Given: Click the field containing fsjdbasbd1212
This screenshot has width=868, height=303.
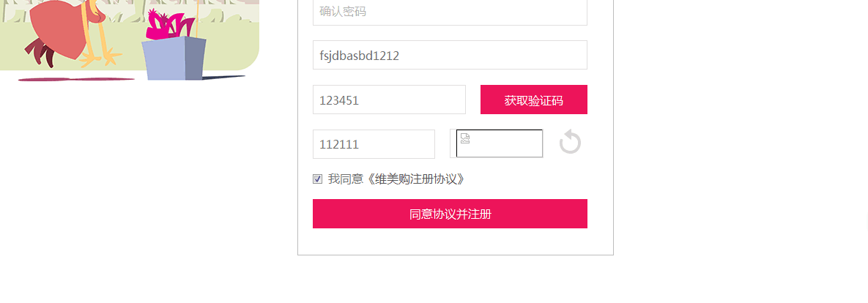Looking at the screenshot, I should point(450,56).
